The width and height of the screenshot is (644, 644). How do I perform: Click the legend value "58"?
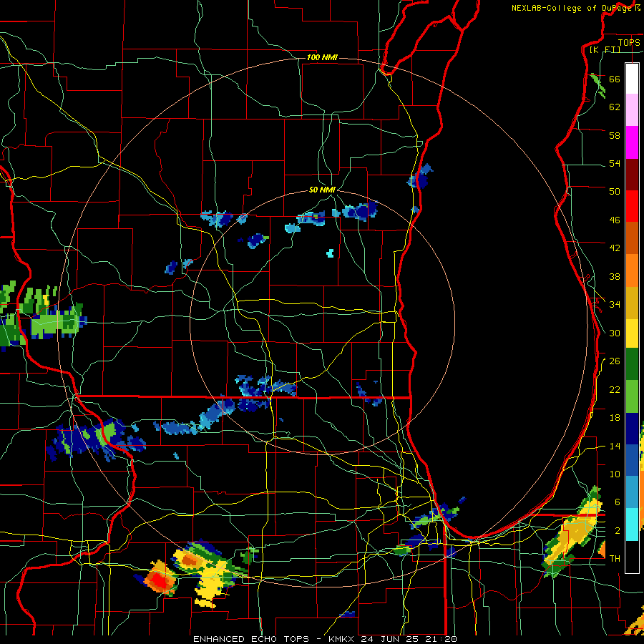615,135
